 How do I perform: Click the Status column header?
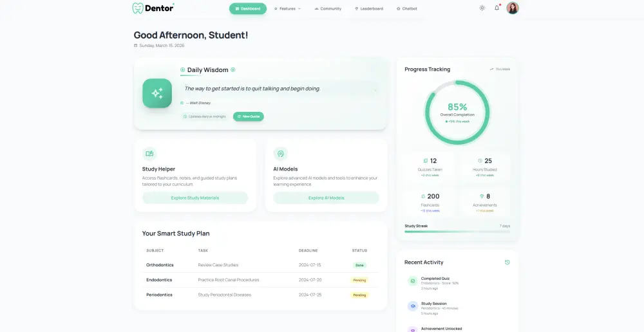coord(359,250)
